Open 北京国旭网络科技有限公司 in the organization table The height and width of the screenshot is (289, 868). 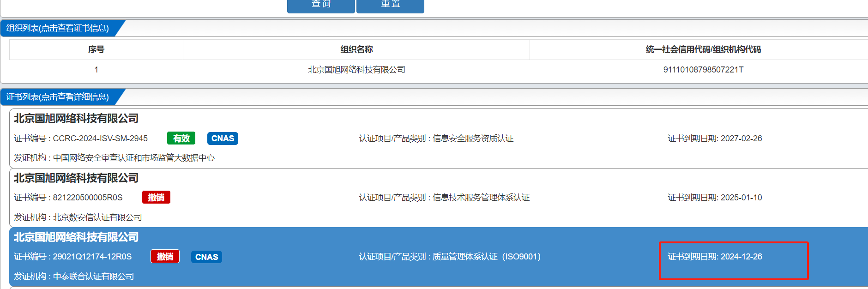pyautogui.click(x=356, y=70)
